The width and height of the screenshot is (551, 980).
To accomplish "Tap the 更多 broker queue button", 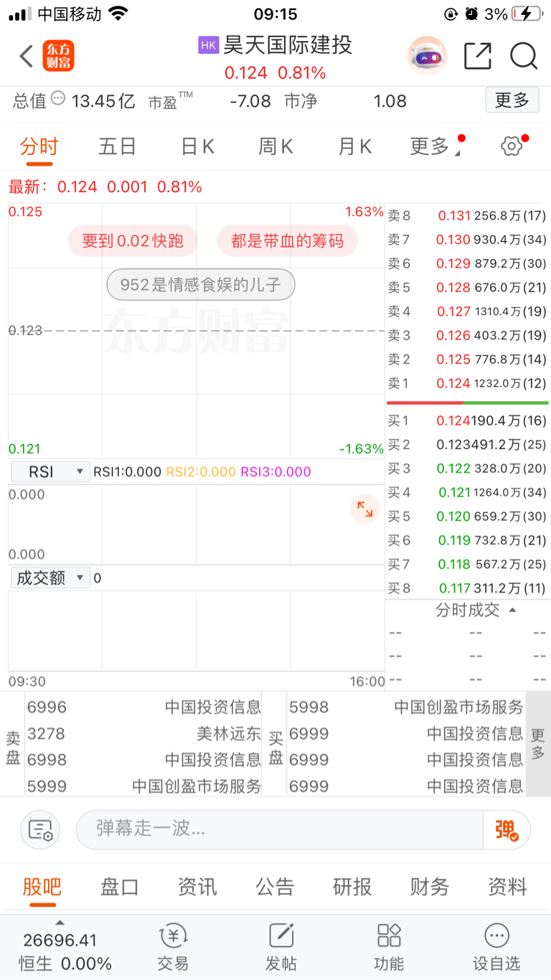I will tap(537, 744).
